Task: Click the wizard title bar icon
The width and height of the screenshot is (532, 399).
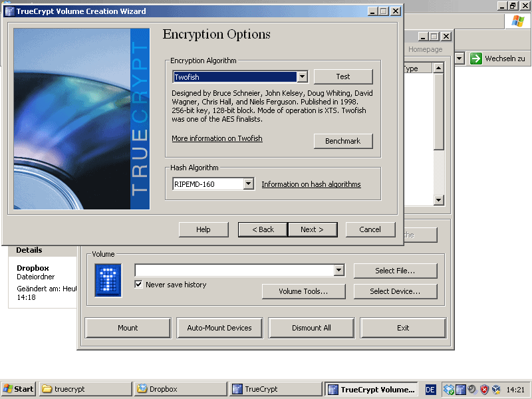Action: click(x=9, y=11)
